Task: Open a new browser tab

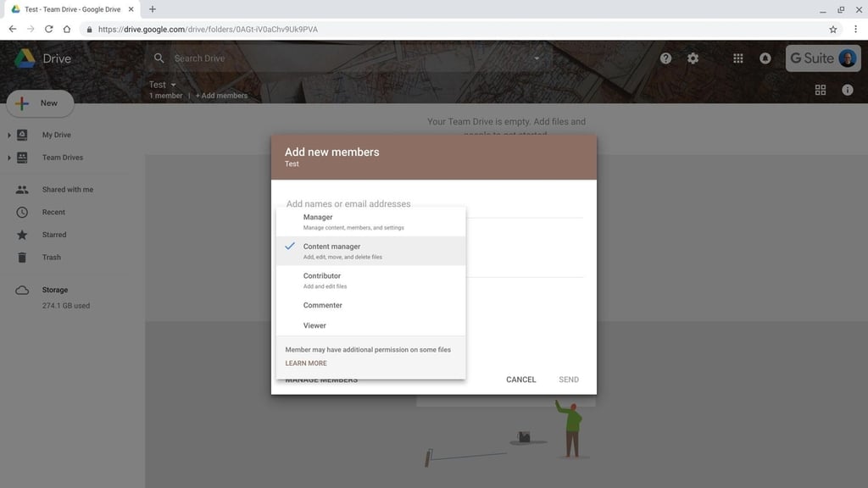Action: point(153,8)
